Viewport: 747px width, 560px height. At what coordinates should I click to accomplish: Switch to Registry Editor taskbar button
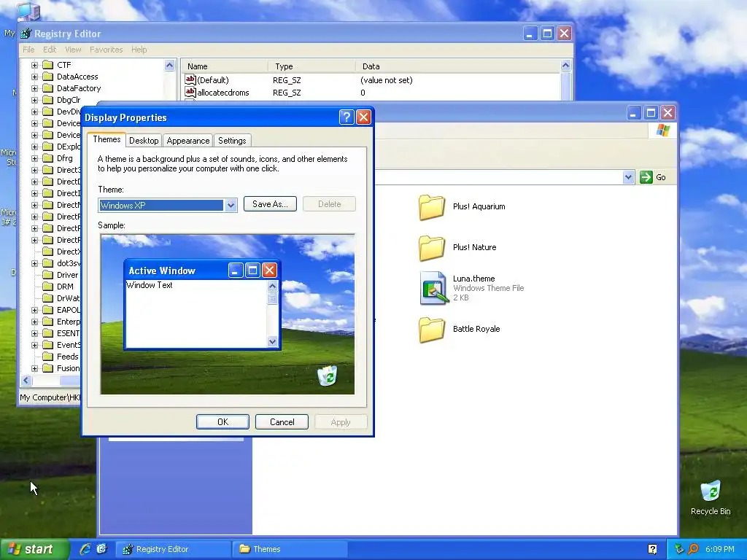[x=174, y=549]
